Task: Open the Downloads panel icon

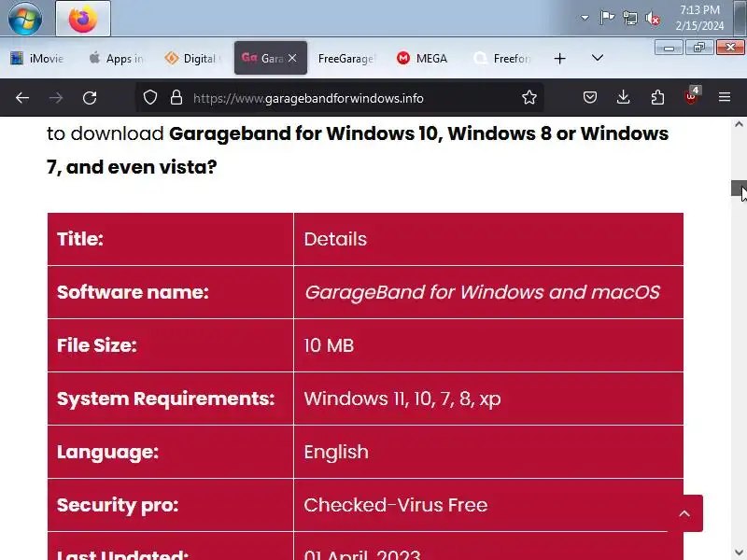Action: click(x=623, y=98)
